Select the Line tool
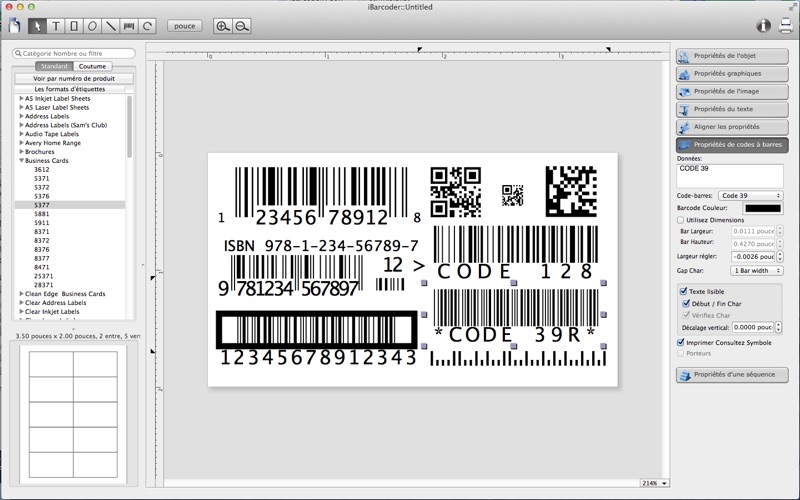Image resolution: width=800 pixels, height=500 pixels. pyautogui.click(x=111, y=26)
